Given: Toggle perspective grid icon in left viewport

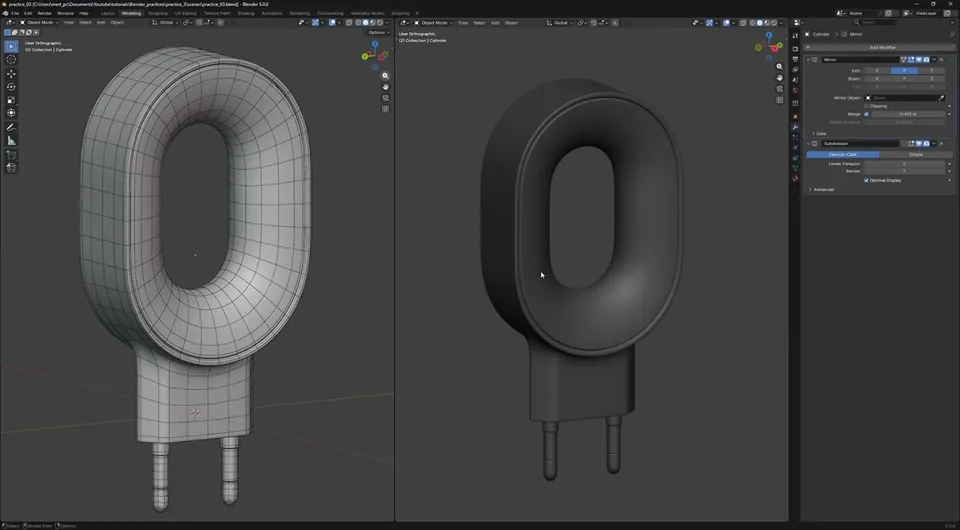Looking at the screenshot, I should (385, 109).
